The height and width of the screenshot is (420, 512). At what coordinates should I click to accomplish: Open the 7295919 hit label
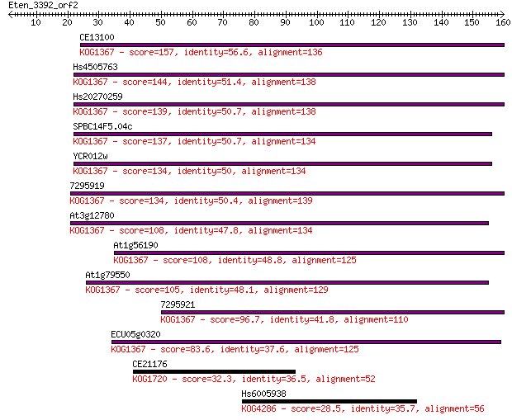coord(88,186)
